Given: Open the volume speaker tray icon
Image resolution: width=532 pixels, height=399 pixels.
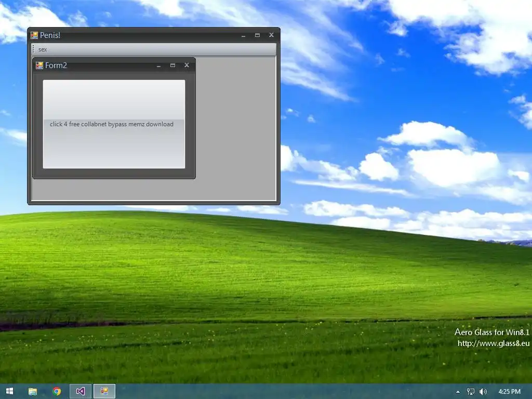Looking at the screenshot, I should pos(483,392).
